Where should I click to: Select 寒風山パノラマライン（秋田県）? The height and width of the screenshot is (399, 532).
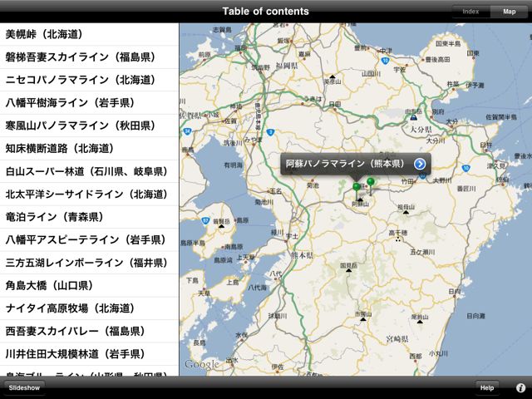tap(89, 126)
